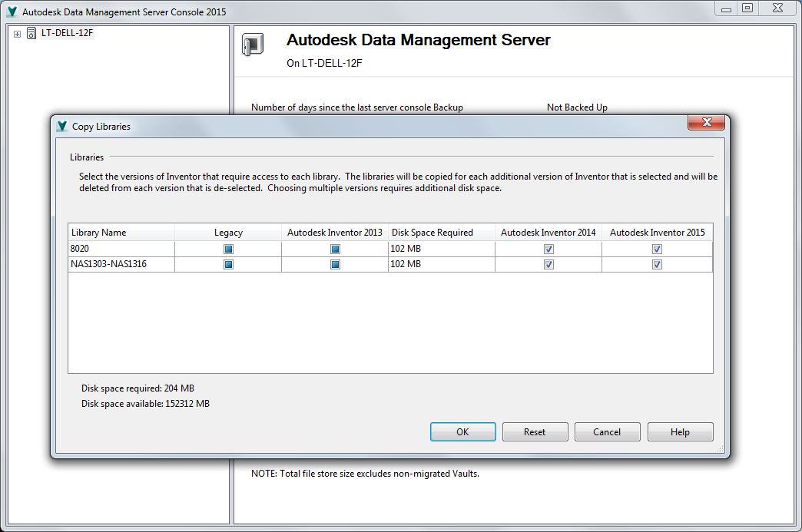Click the 102 MB cell for NAS1303-NAS1316
This screenshot has width=802, height=532.
(442, 264)
